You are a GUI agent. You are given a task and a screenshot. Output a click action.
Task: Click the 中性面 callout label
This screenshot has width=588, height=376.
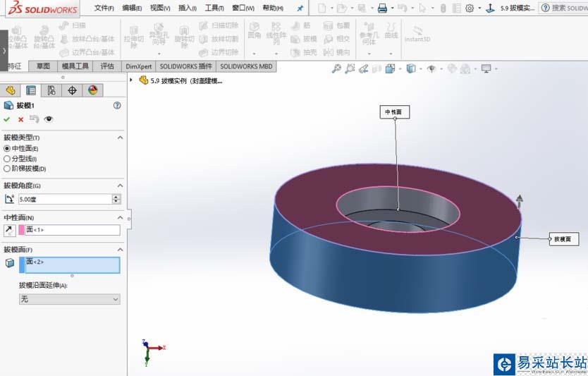click(x=395, y=112)
